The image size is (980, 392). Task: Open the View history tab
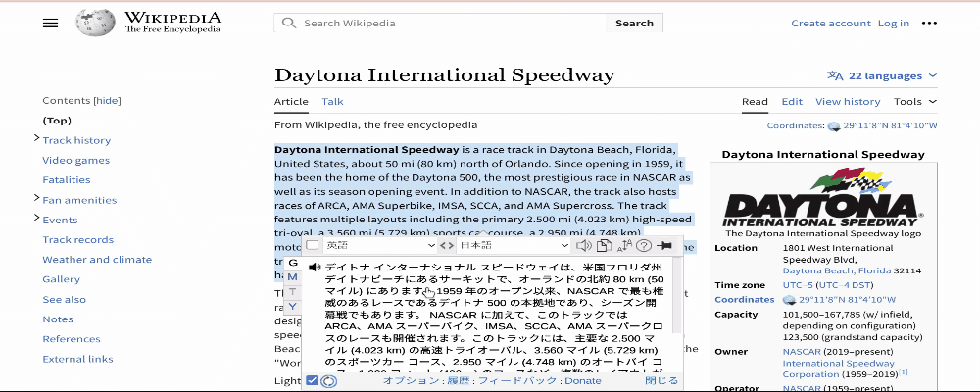[x=848, y=101]
